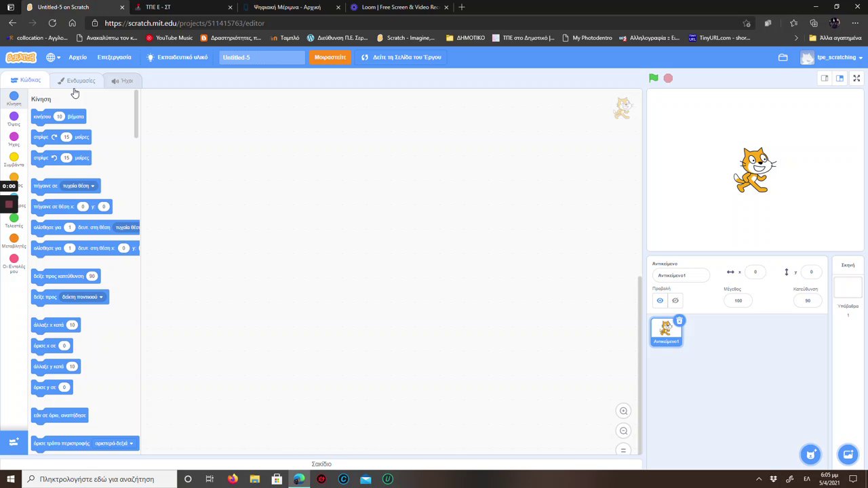Click the εάν σε όριο, αναπήδησε block
The image size is (868, 488).
click(60, 415)
